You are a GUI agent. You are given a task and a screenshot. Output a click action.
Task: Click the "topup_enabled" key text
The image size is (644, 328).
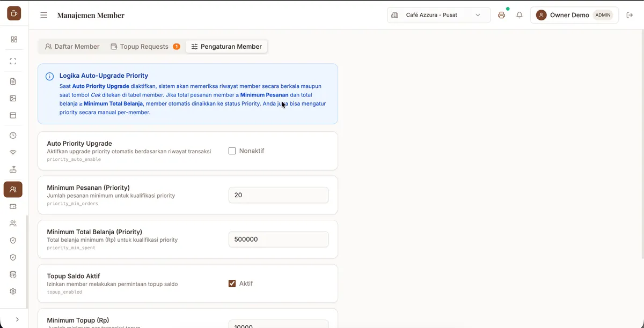pos(64,292)
